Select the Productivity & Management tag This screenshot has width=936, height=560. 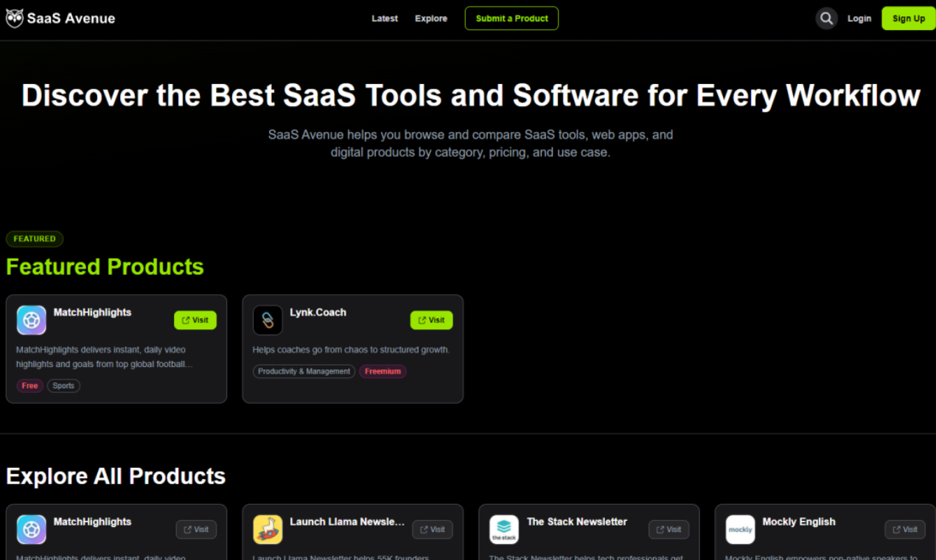pos(304,371)
